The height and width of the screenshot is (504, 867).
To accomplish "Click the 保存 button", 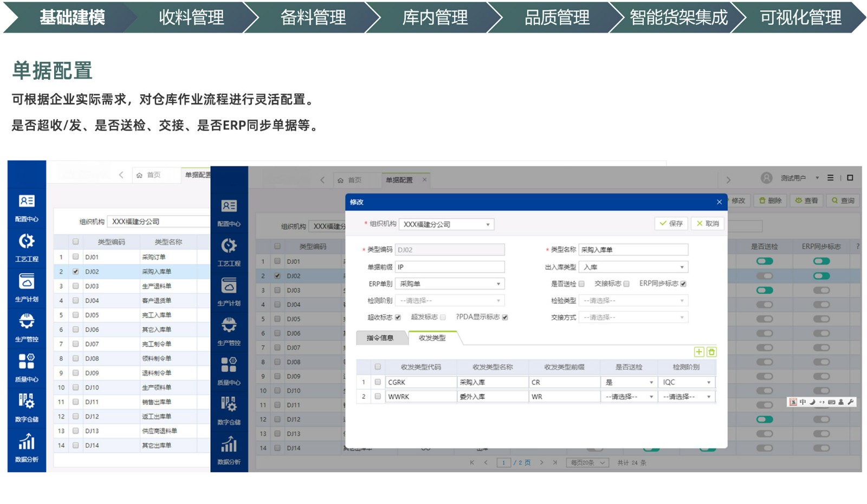I will pyautogui.click(x=671, y=223).
